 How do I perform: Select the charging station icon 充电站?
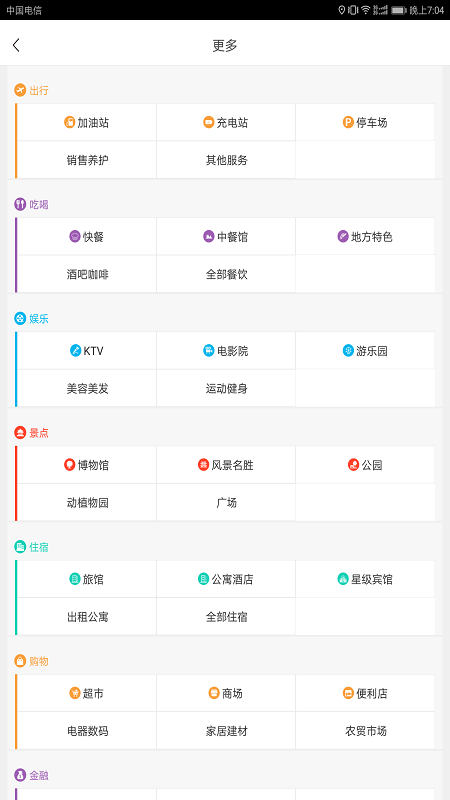coord(209,122)
